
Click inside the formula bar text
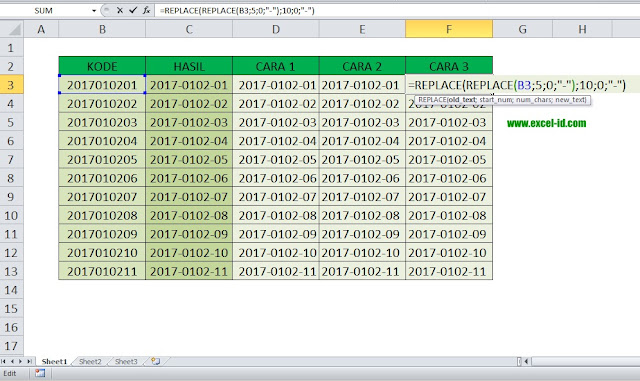pos(237,11)
